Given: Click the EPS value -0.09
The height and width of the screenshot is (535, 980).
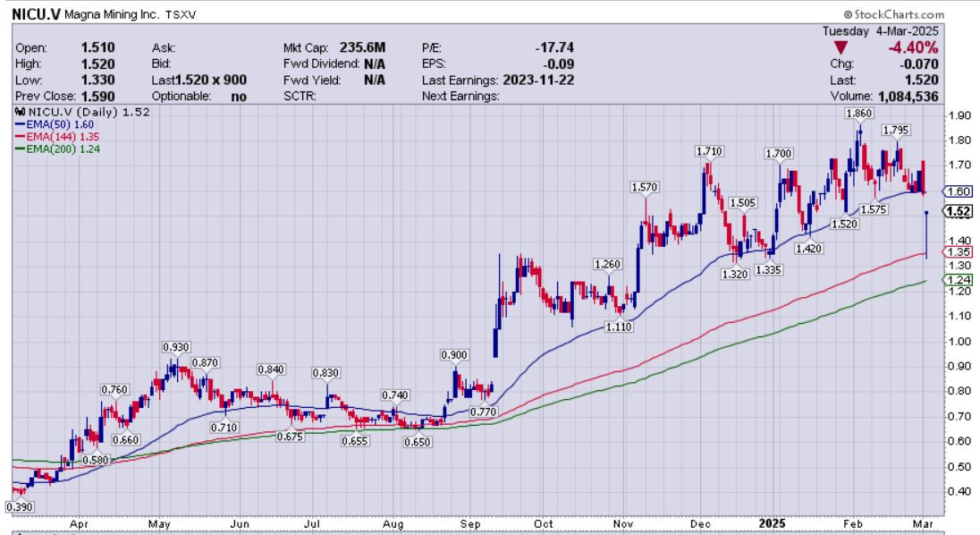Looking at the screenshot, I should (559, 64).
